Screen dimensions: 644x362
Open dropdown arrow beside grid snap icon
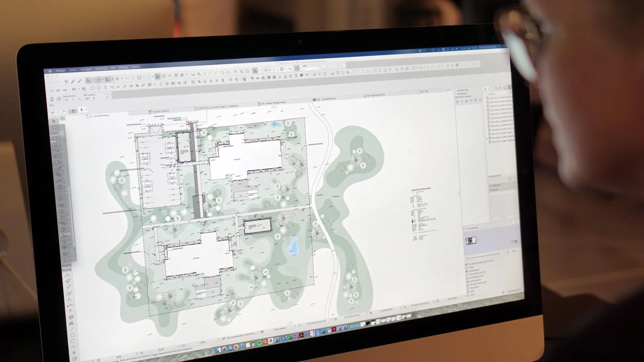click(122, 79)
